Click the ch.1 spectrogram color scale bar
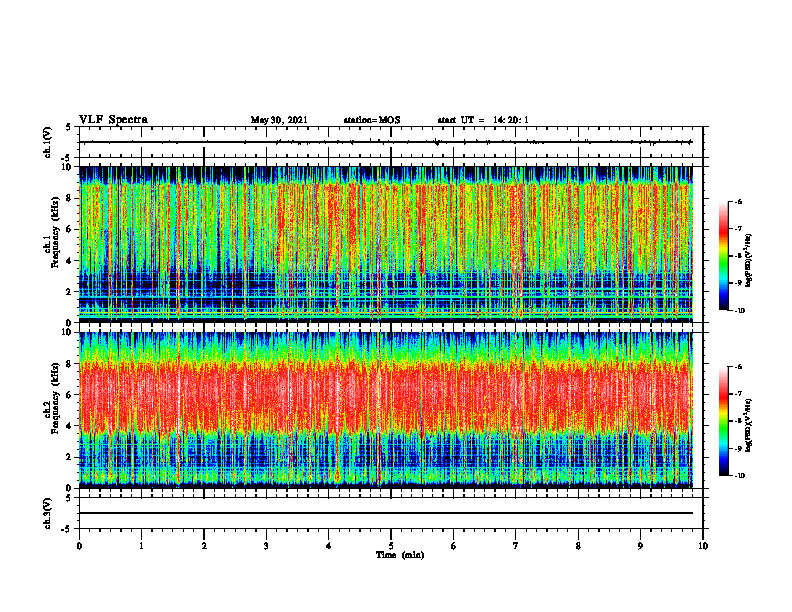The image size is (792, 612). [x=724, y=256]
